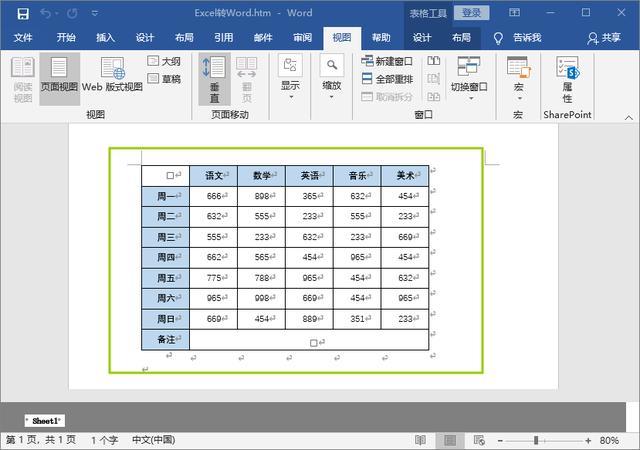
Task: Click the 英语 header cell
Action: 310,176
